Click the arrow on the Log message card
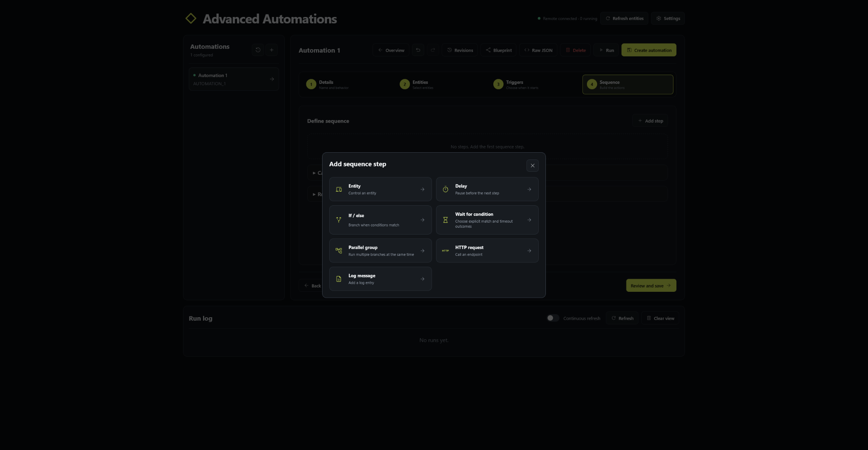This screenshot has height=450, width=868. click(422, 279)
